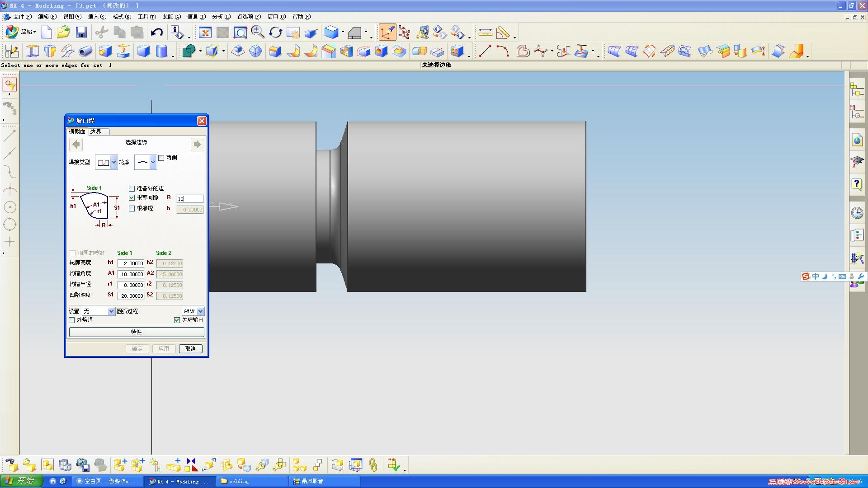Click the Rotate view icon

[x=275, y=32]
